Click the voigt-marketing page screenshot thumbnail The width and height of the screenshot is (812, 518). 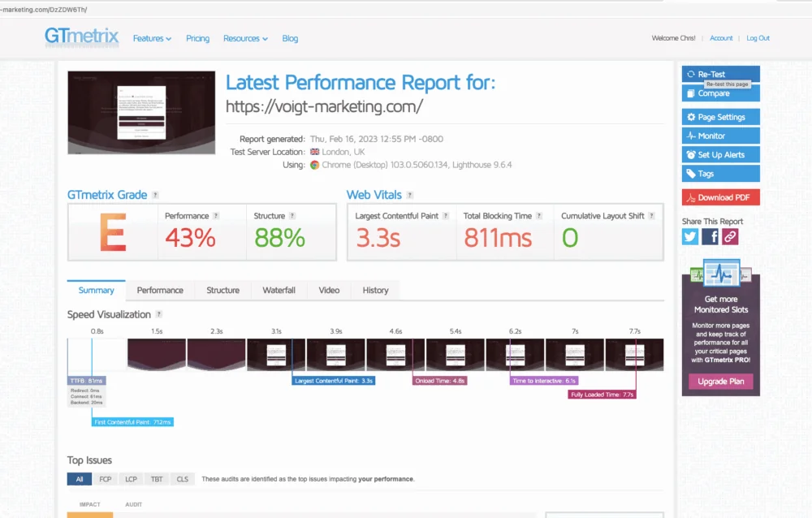[141, 112]
